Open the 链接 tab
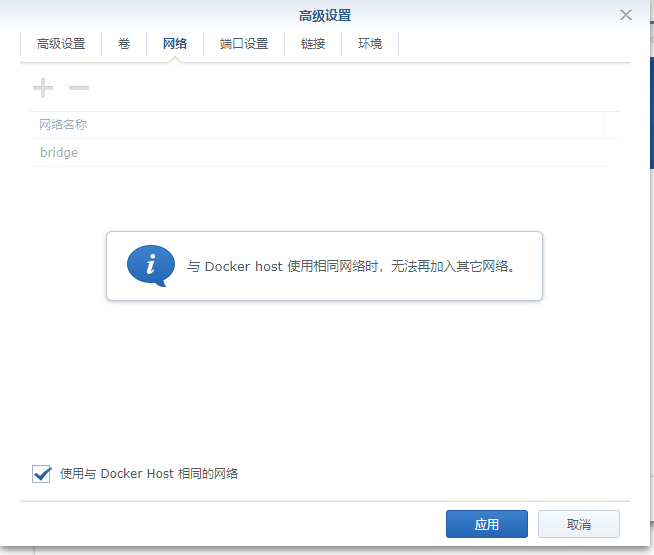 (x=313, y=44)
